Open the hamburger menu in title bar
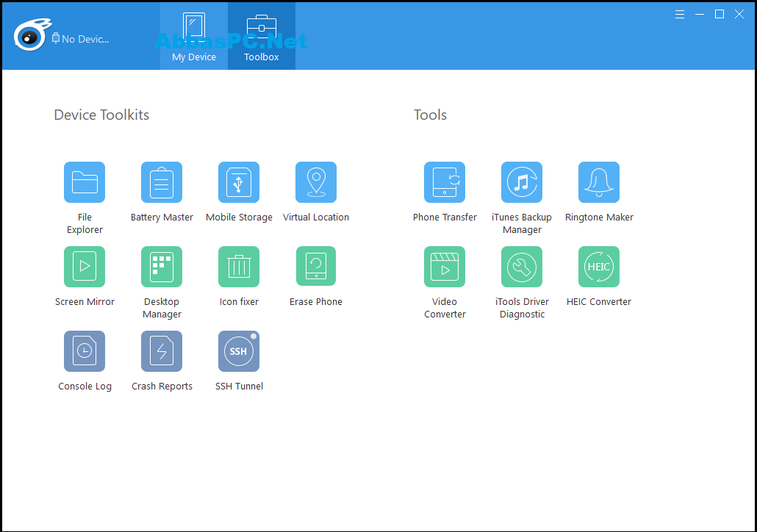This screenshot has width=757, height=532. pyautogui.click(x=680, y=15)
